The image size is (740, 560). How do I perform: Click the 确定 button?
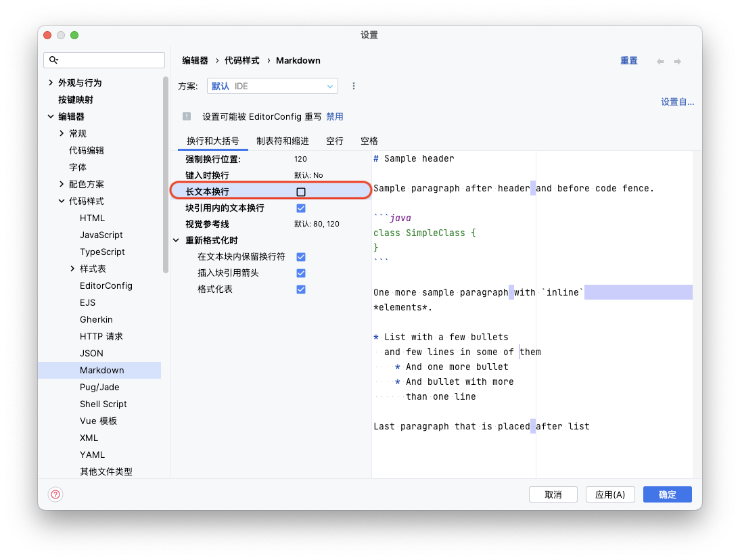point(667,494)
